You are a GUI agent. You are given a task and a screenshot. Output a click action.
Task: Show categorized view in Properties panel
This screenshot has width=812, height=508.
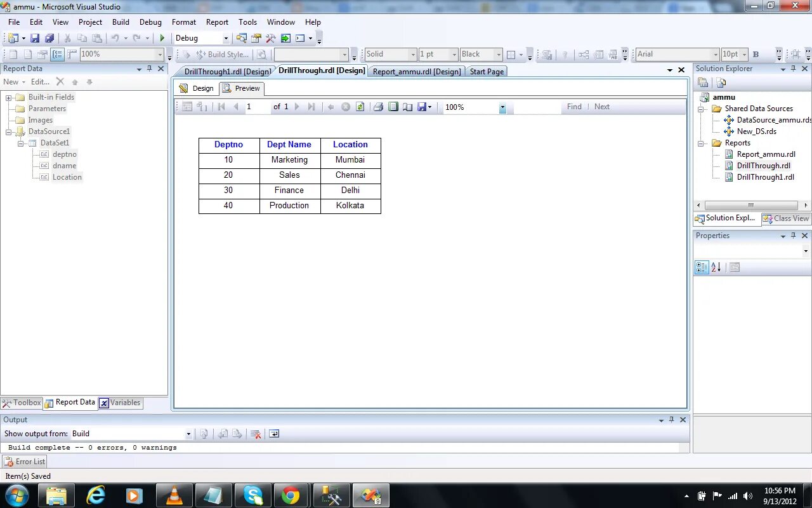(702, 267)
